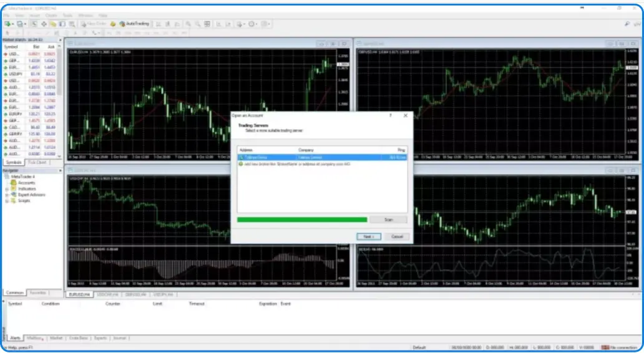Screen dimensions: 644x353
Task: Toggle the AutoTrading button
Action: (x=134, y=24)
